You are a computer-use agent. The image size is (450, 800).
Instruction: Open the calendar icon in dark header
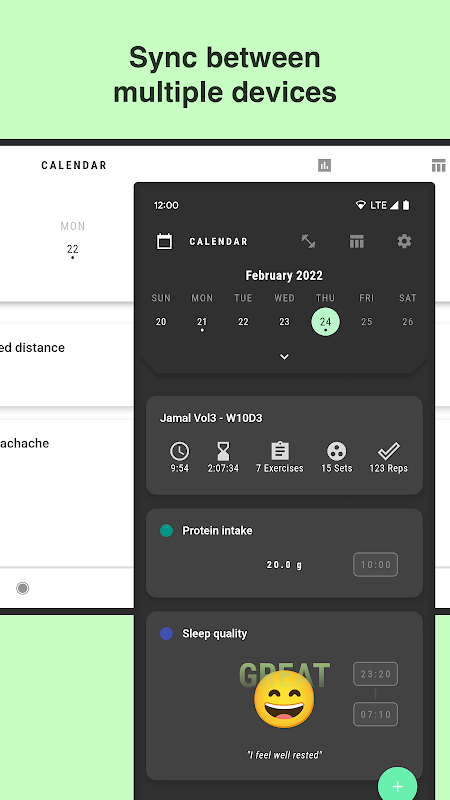[x=164, y=241]
